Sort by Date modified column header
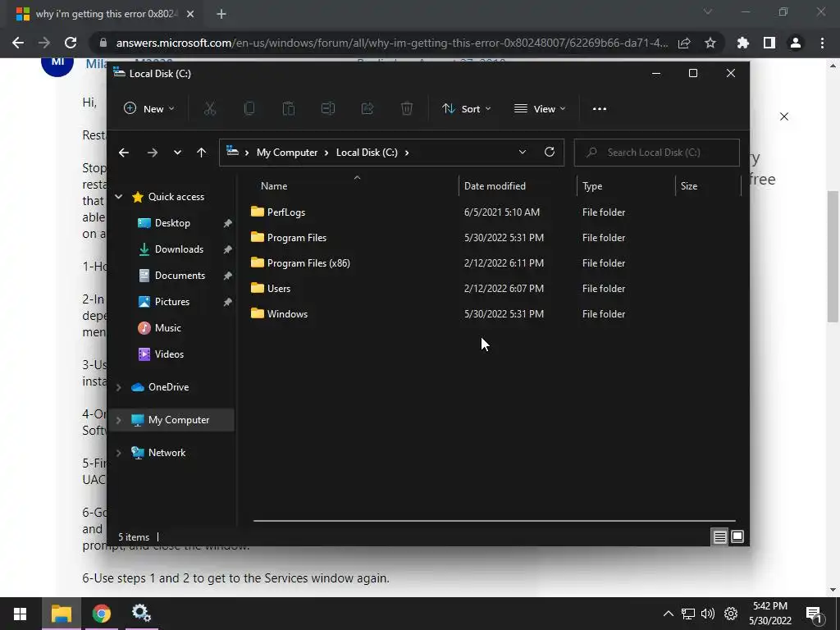 point(518,186)
